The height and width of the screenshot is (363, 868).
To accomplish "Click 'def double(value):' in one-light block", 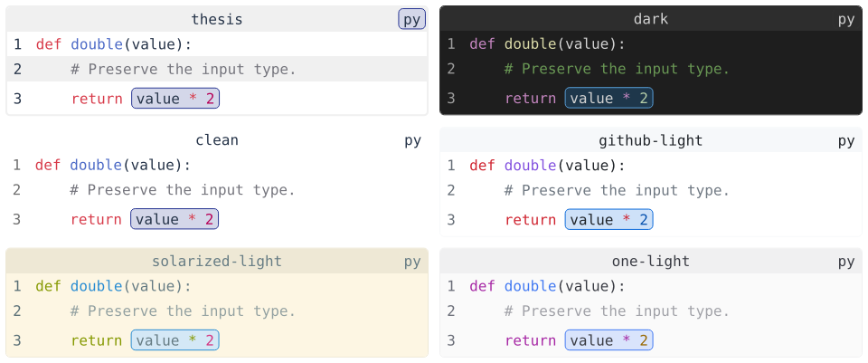I will (x=548, y=287).
